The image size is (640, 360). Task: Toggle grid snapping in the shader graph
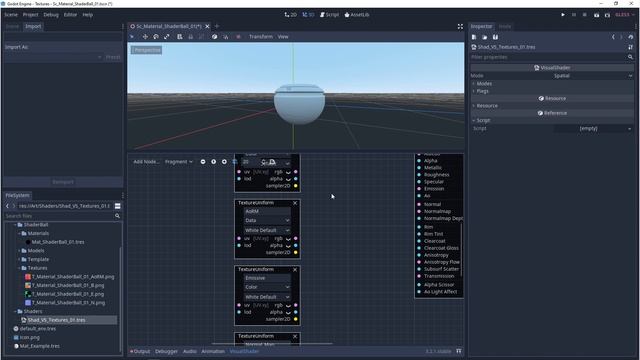(x=235, y=162)
